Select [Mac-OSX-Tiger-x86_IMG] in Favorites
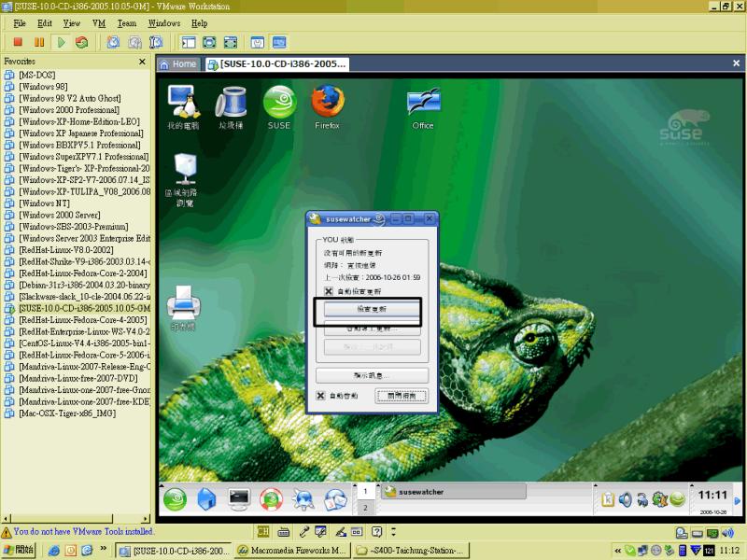The height and width of the screenshot is (560, 747). coord(67,413)
